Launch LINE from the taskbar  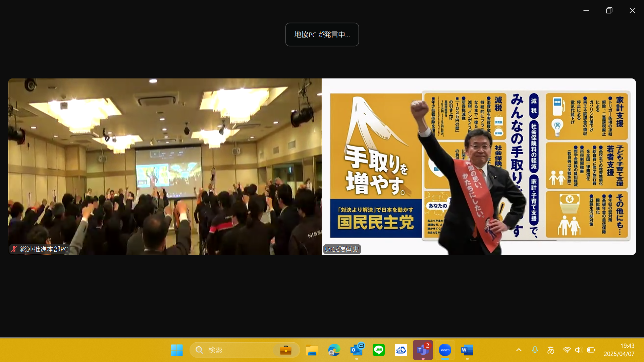point(378,350)
